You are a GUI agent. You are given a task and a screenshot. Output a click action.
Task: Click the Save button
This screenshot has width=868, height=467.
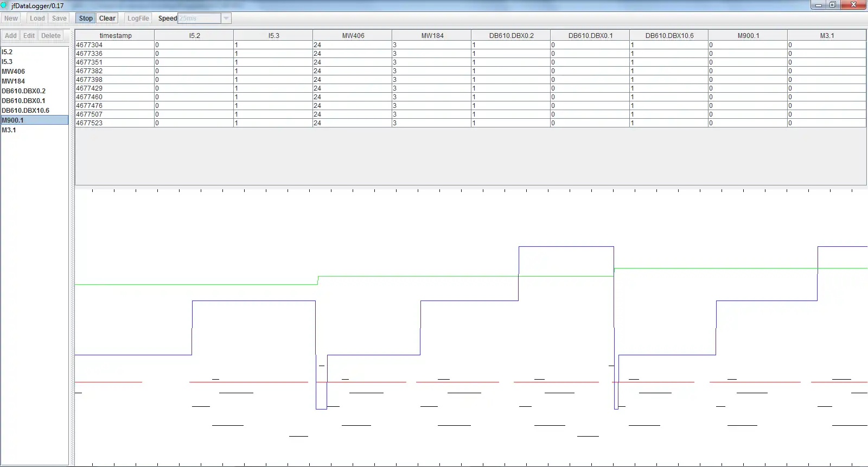click(59, 18)
